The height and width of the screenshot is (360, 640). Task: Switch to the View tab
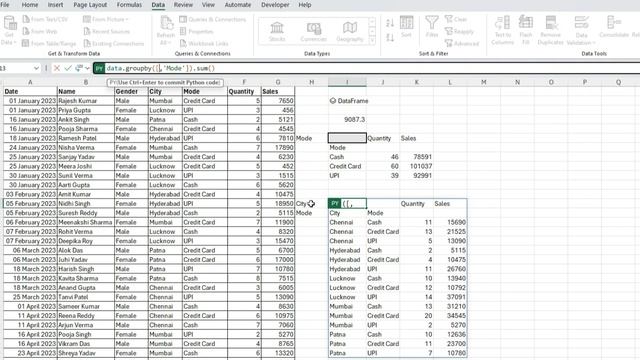[x=208, y=5]
